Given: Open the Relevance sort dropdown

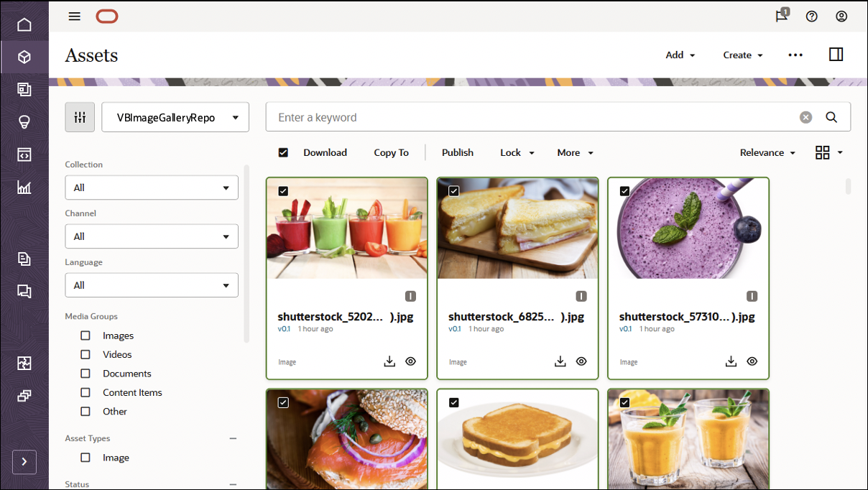Looking at the screenshot, I should (767, 152).
